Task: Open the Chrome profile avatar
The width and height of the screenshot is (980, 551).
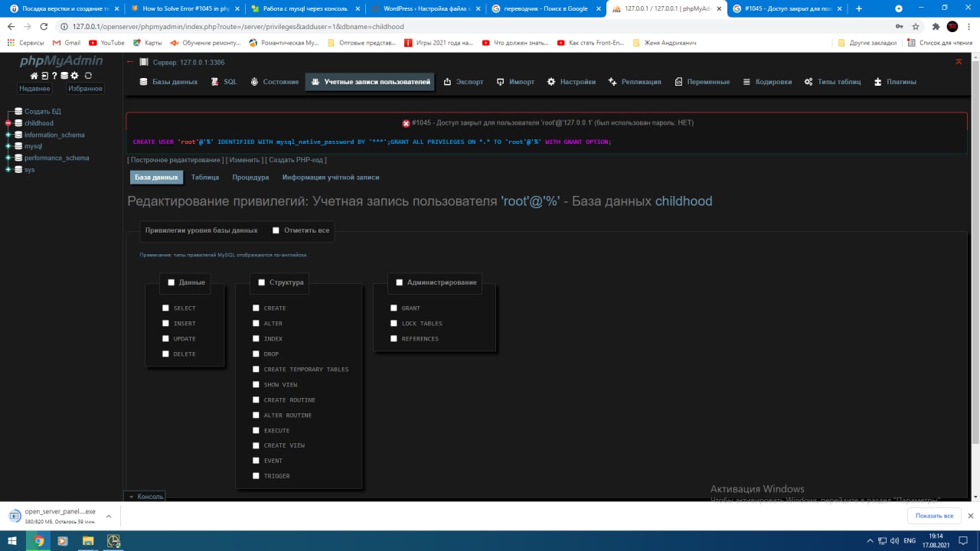Action: click(952, 26)
